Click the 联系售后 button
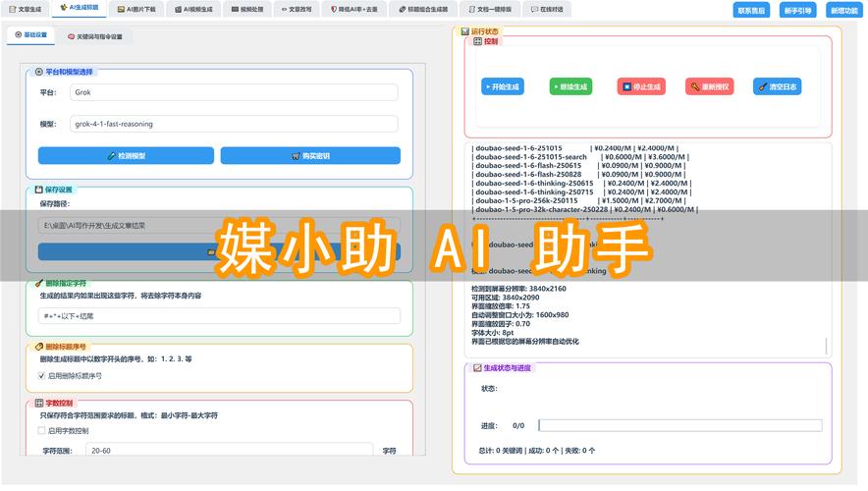This screenshot has height=491, width=868. coord(752,10)
